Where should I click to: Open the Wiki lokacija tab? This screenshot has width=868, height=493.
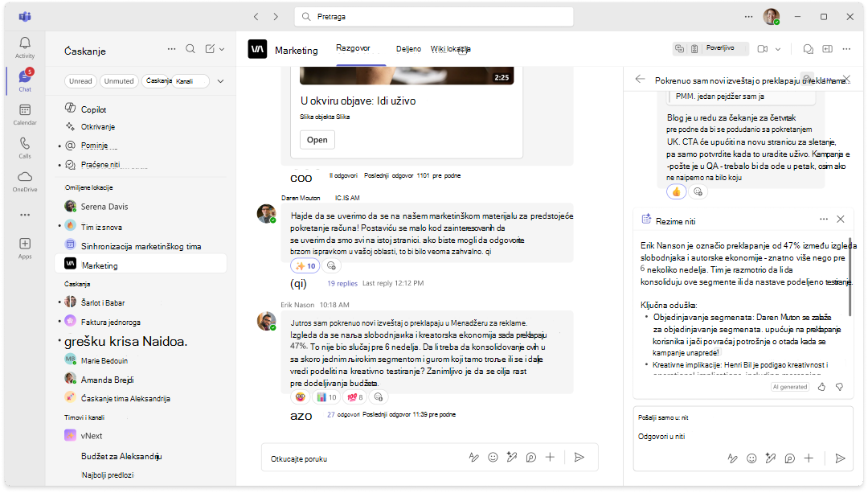[x=450, y=49]
